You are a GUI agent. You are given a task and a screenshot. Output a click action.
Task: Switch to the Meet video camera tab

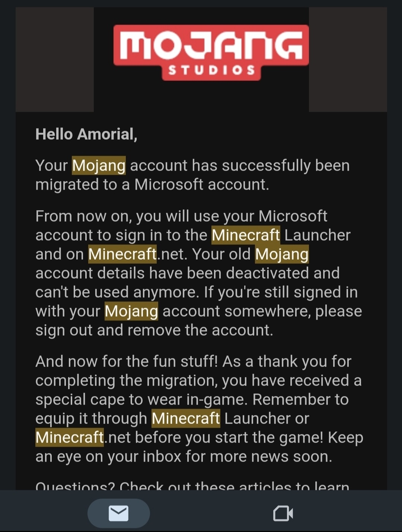point(283,514)
